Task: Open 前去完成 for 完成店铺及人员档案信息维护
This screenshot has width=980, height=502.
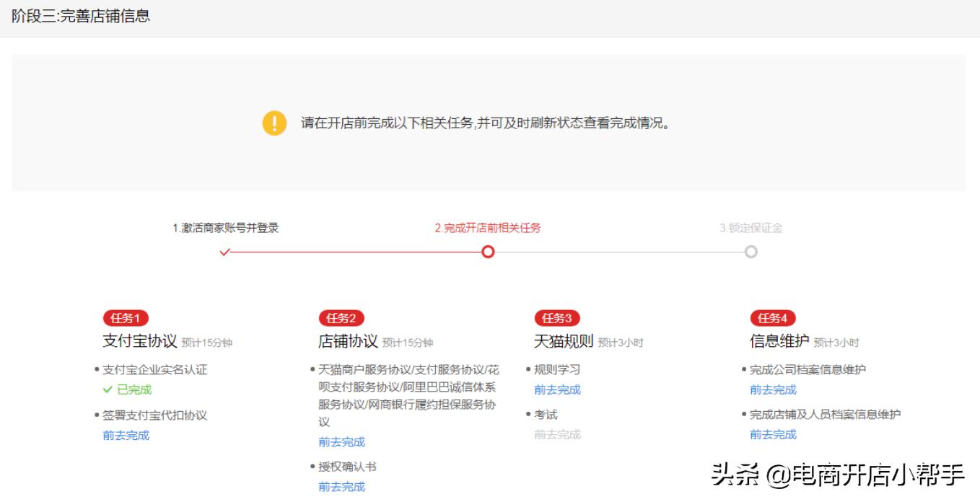Action: [x=774, y=434]
